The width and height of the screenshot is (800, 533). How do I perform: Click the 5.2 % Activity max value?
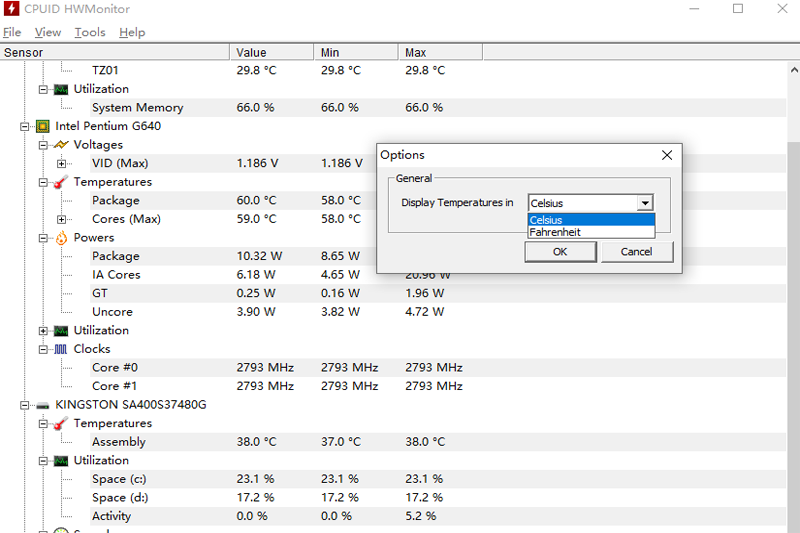(x=421, y=516)
